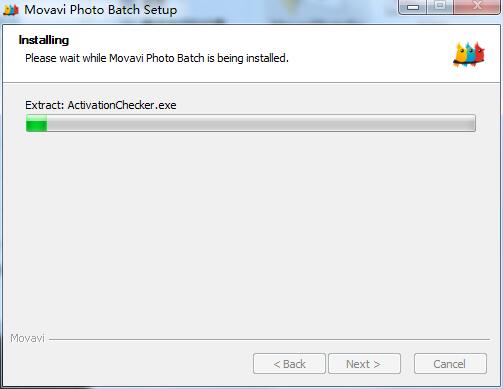Close the setup window with the X
The image size is (503, 389).
click(x=477, y=6)
